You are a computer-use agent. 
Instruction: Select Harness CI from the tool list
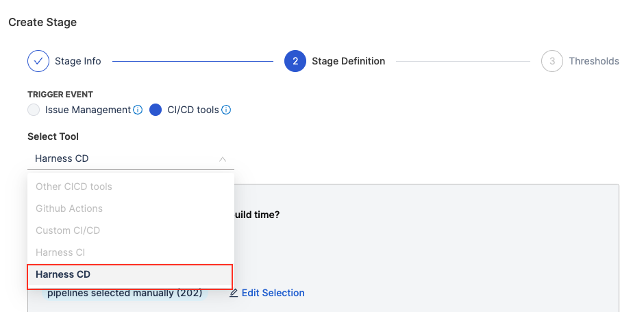click(60, 252)
